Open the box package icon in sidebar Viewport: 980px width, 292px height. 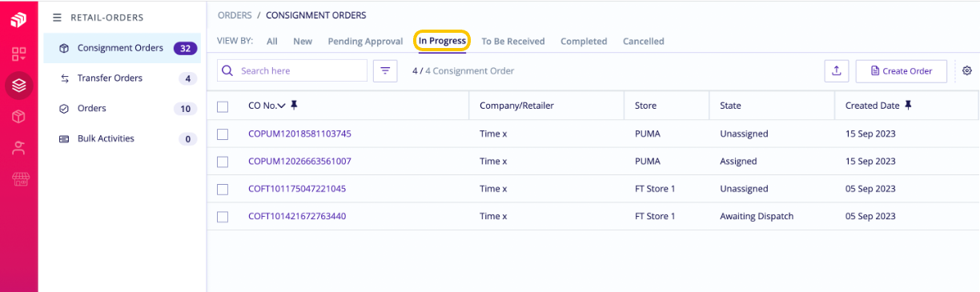18,117
